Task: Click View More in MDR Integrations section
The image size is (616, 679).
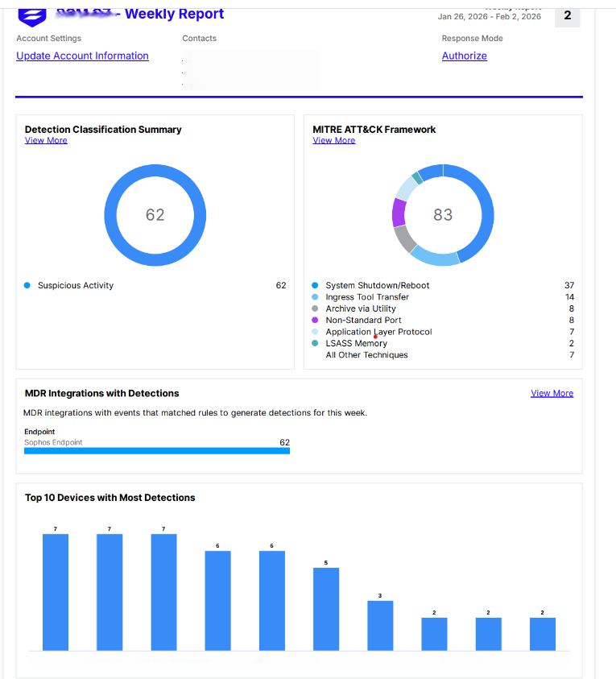Action: [x=552, y=393]
